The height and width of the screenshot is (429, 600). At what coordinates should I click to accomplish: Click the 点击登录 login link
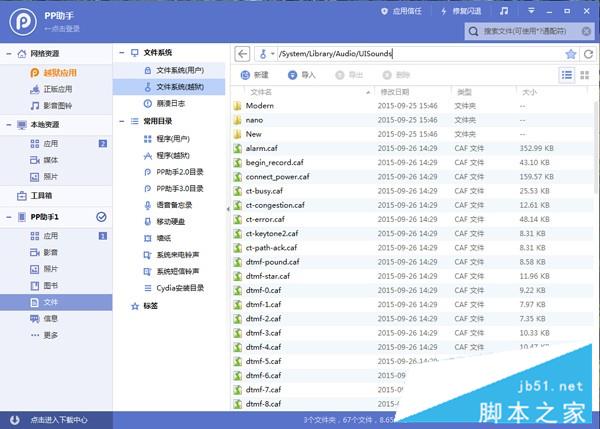click(62, 29)
